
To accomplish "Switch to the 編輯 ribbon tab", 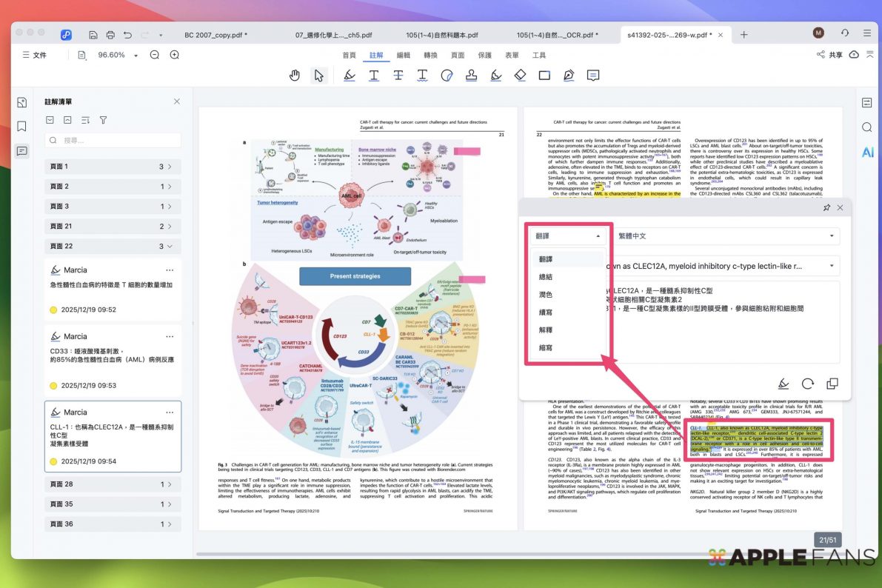I will (x=404, y=56).
